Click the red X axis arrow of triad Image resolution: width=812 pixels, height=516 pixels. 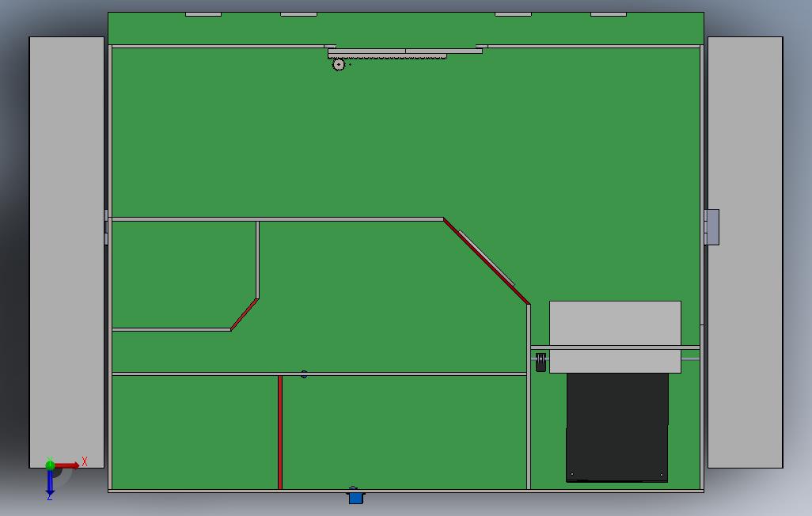(x=67, y=465)
